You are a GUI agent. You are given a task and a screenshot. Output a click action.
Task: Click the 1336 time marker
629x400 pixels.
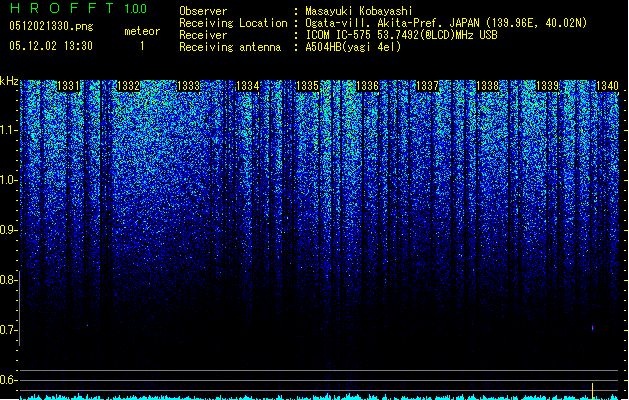(367, 86)
